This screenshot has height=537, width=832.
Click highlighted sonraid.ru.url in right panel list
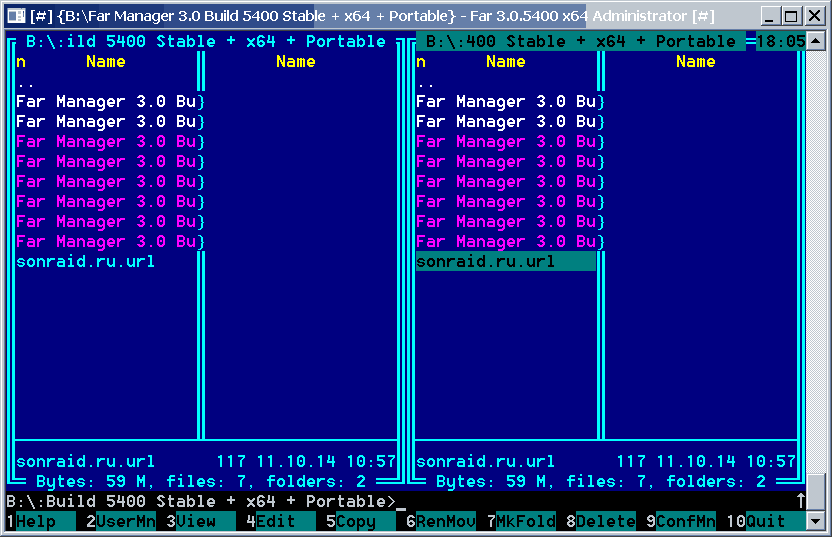tap(506, 262)
